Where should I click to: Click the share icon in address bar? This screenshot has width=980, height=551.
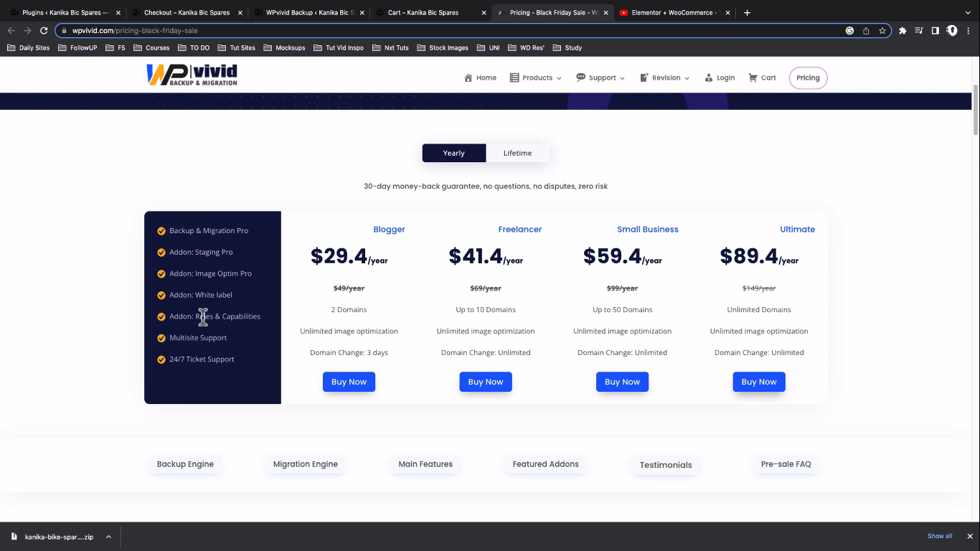866,31
